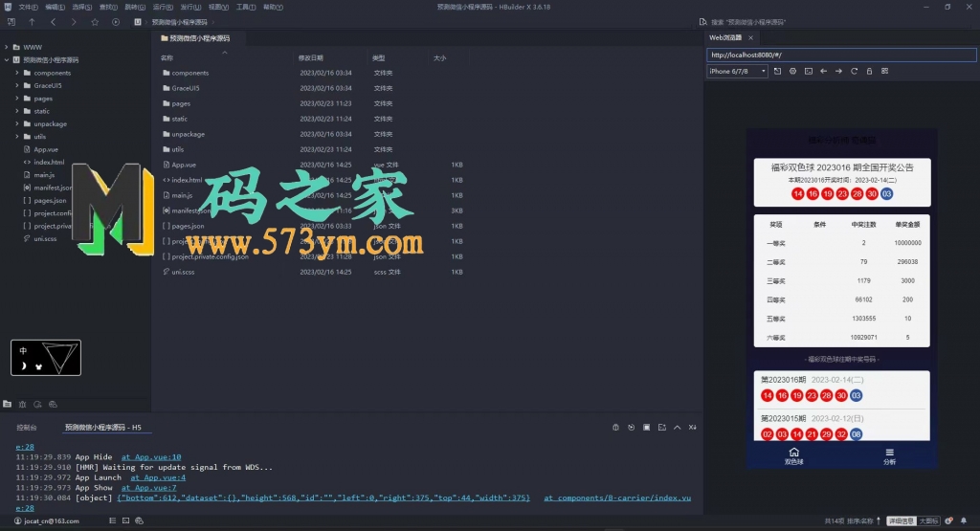Screen dimensions: 980x531
Task: Click the folder icon at sidebar bottom
Action: [7, 404]
